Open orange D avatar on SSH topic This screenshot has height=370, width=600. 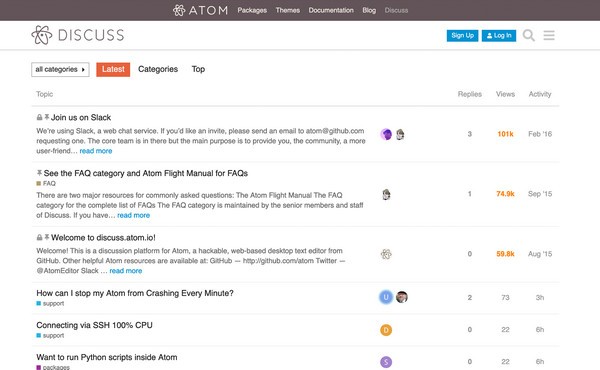(x=386, y=330)
